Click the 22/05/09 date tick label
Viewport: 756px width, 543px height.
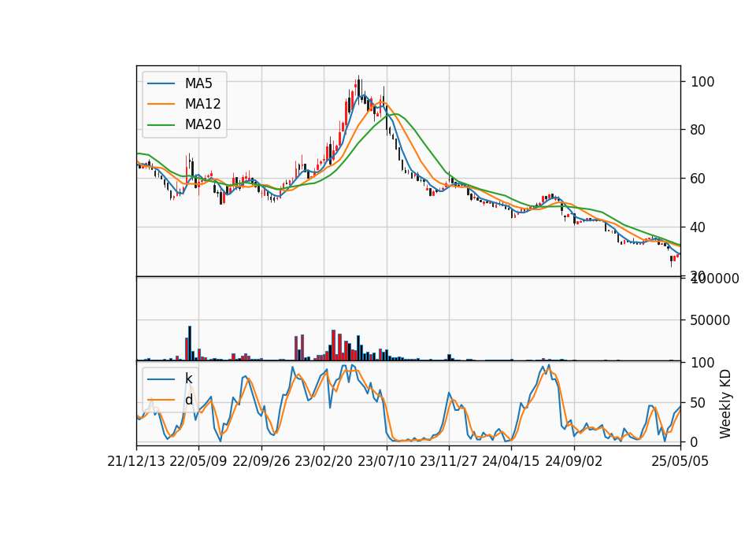(198, 461)
